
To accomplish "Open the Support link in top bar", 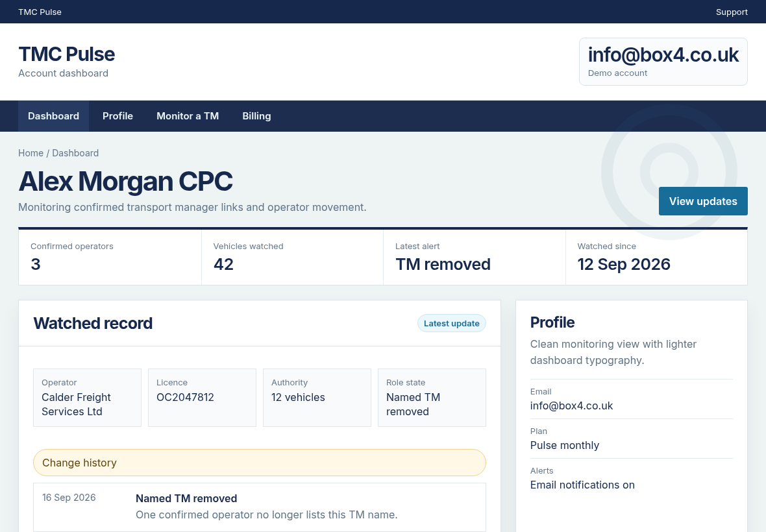I will point(732,12).
